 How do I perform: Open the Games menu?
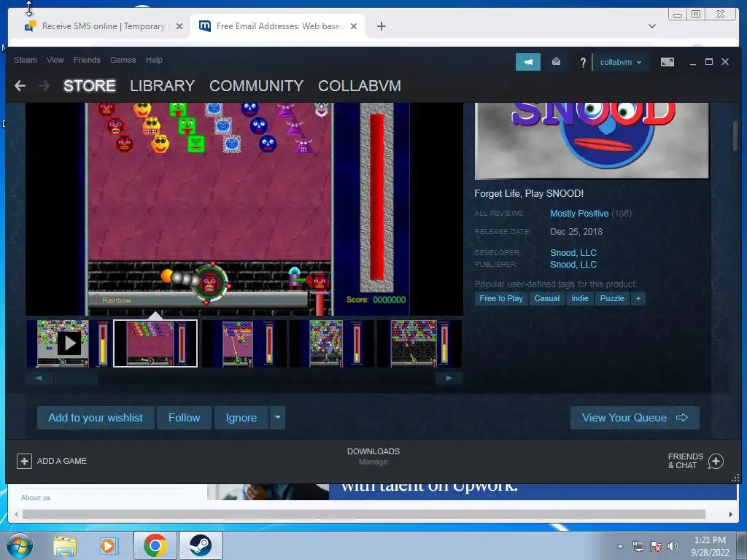tap(123, 60)
